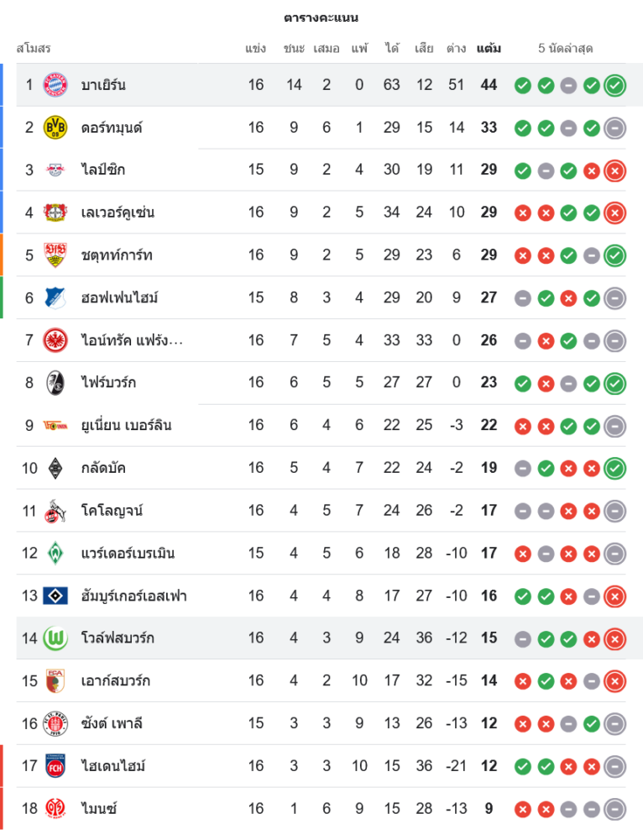
Task: Open the ไฟร์บวร์ก team name link
Action: 108,383
